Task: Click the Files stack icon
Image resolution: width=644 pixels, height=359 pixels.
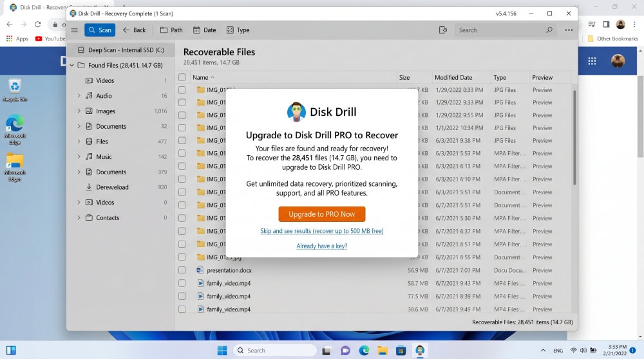Action: (x=89, y=141)
